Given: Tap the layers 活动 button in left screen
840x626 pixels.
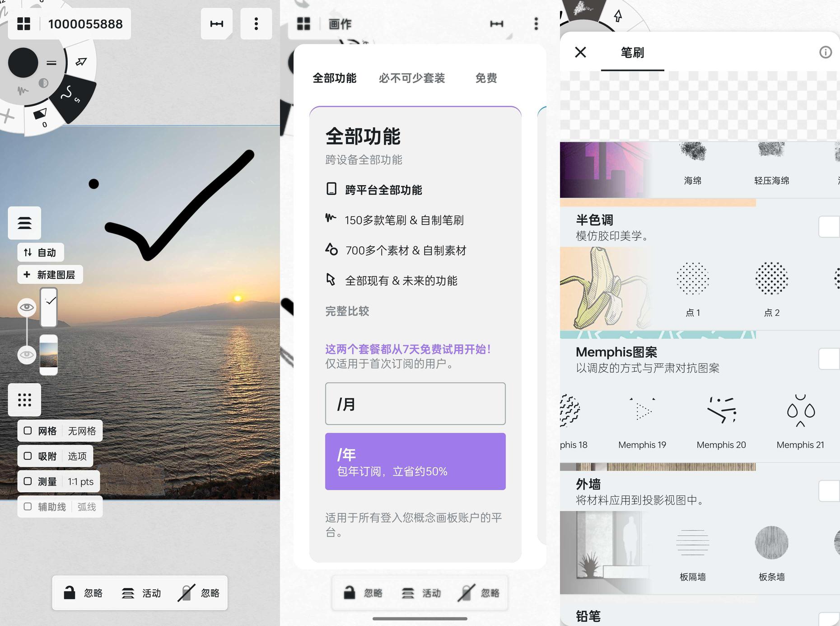Looking at the screenshot, I should coord(141,593).
